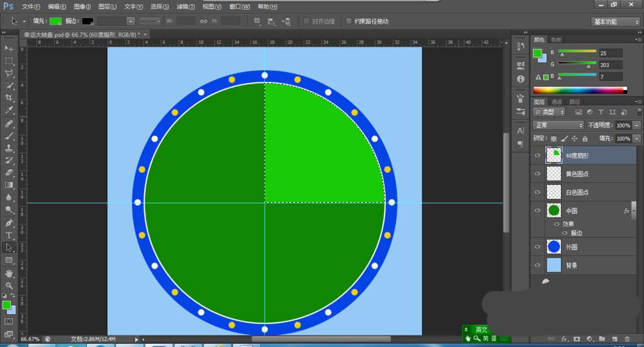This screenshot has height=347, width=644.
Task: Select the Brush tool
Action: 8,135
